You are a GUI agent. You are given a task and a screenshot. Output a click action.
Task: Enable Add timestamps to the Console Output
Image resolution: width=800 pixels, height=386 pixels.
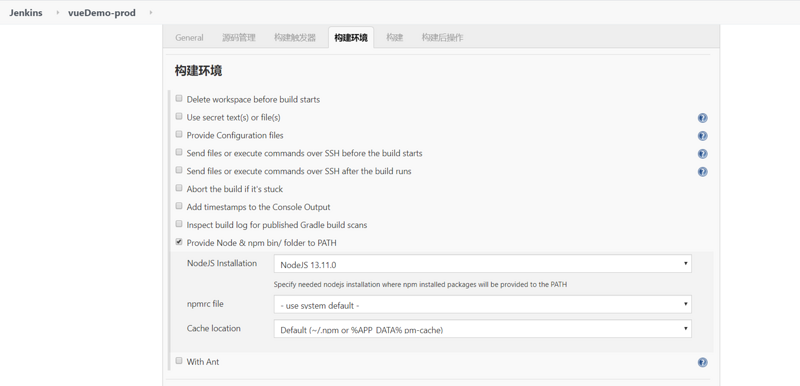(179, 206)
